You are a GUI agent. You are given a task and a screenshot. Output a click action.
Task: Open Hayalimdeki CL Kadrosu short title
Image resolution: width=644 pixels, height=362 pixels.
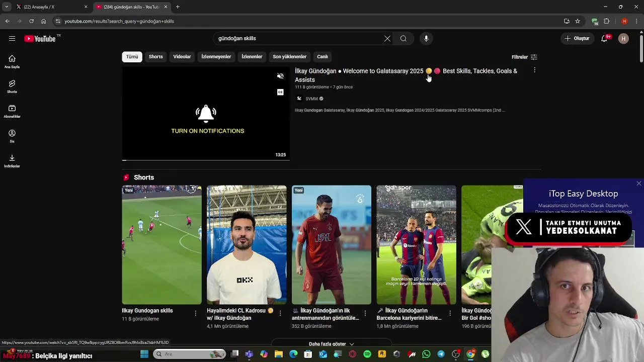(240, 314)
